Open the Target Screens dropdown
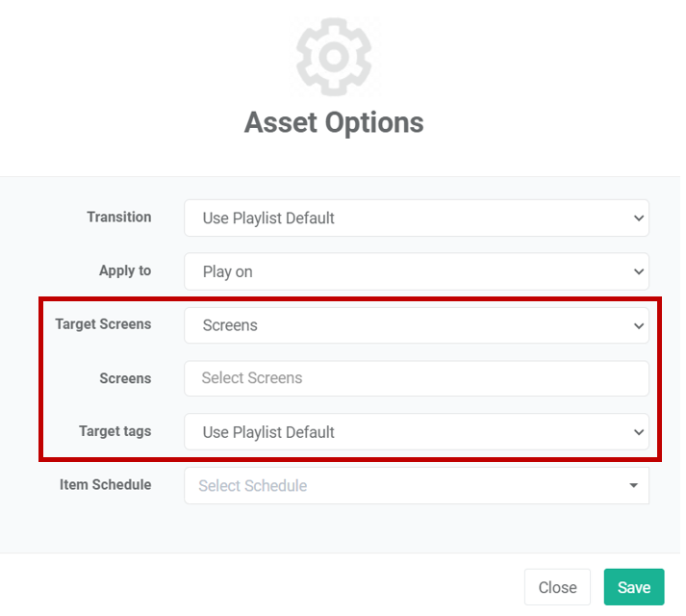686x616 pixels. tap(416, 325)
